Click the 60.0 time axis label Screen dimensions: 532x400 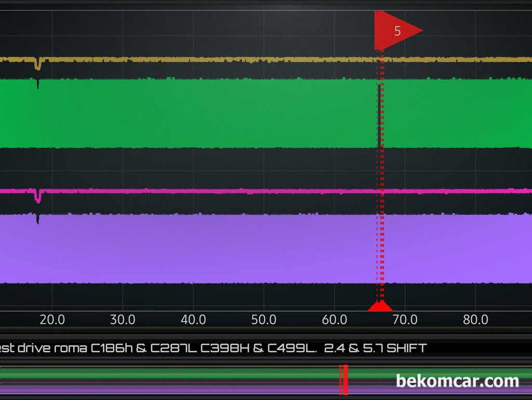coord(335,319)
